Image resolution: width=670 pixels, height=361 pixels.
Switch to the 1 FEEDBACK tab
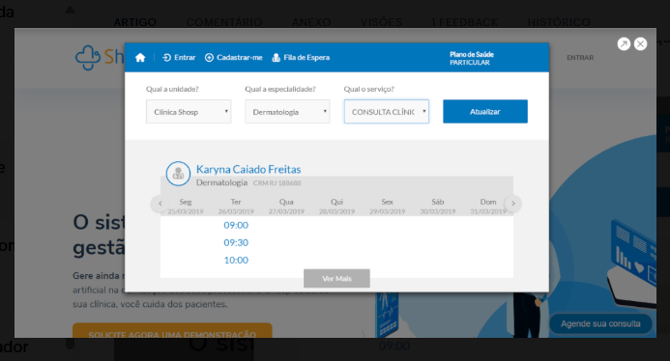[464, 22]
